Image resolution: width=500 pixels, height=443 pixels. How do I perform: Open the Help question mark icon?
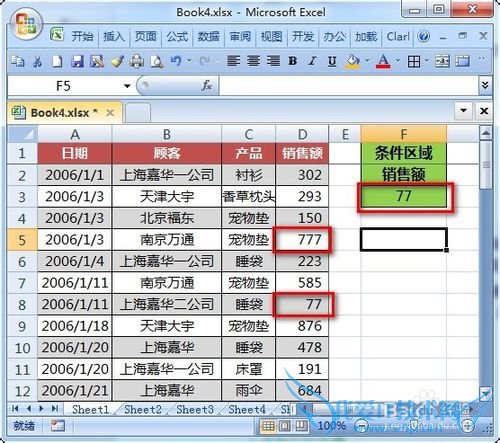tap(424, 36)
